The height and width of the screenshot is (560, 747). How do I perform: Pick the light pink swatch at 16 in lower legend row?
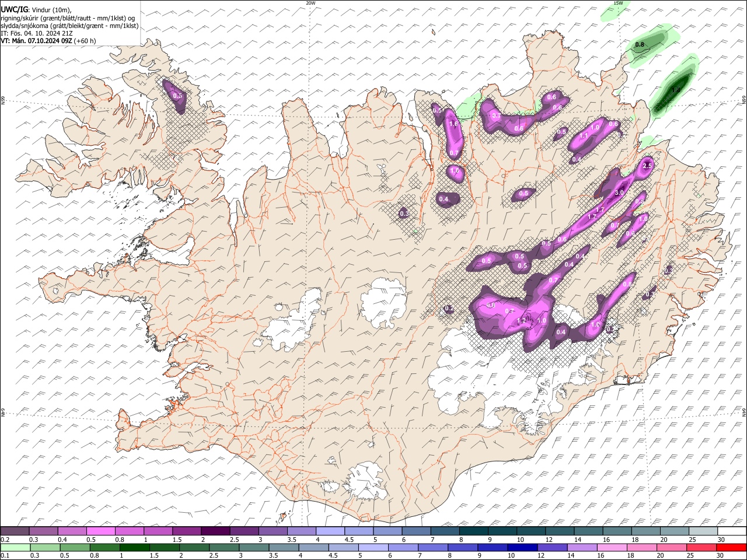612,547
